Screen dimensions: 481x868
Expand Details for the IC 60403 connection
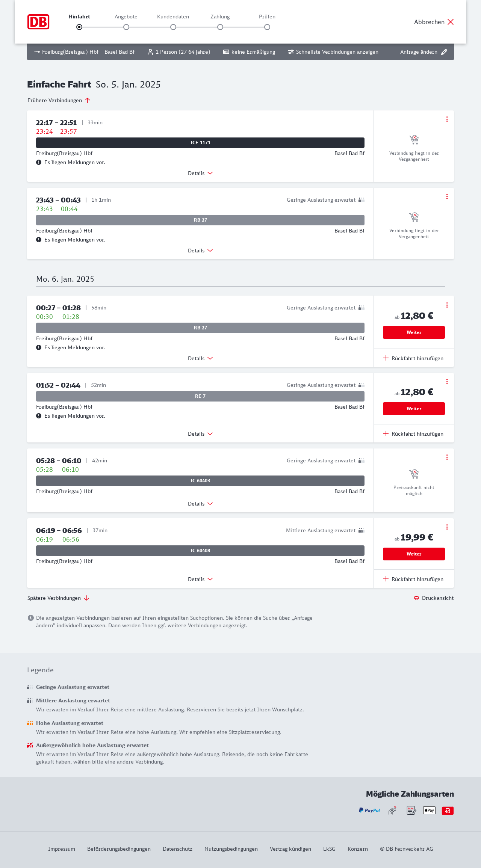click(200, 504)
